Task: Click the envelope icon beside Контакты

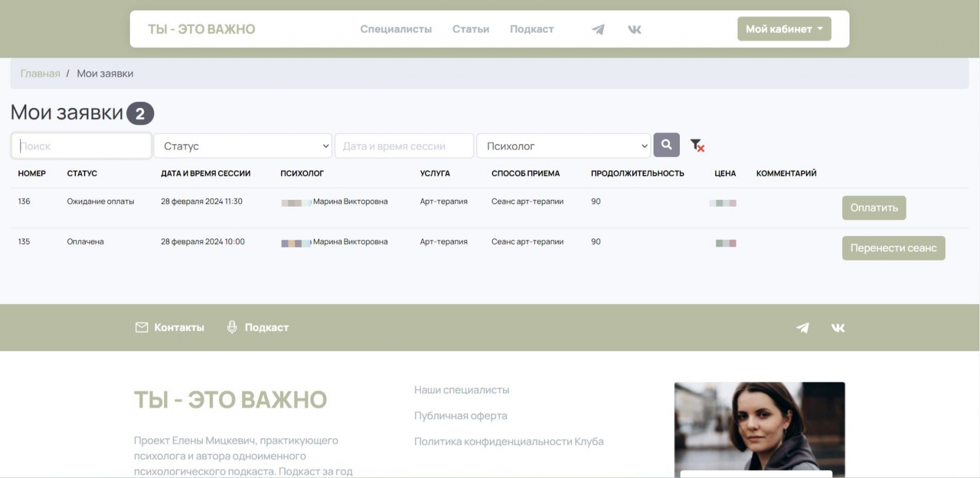Action: click(141, 328)
